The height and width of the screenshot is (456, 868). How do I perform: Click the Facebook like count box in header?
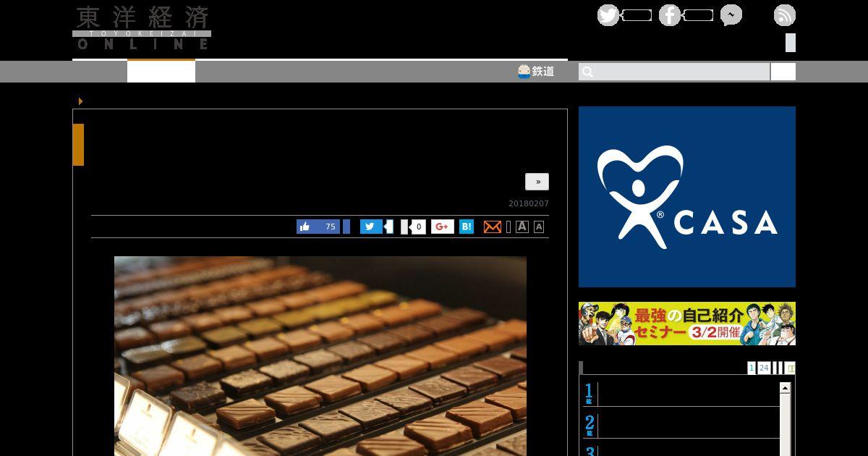tap(698, 15)
